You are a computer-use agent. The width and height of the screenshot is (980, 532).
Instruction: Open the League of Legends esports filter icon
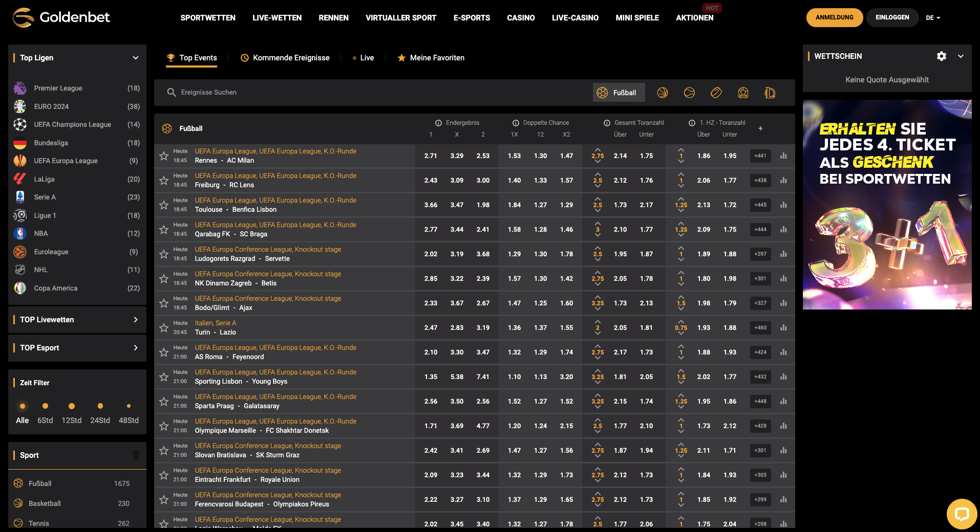tap(770, 93)
